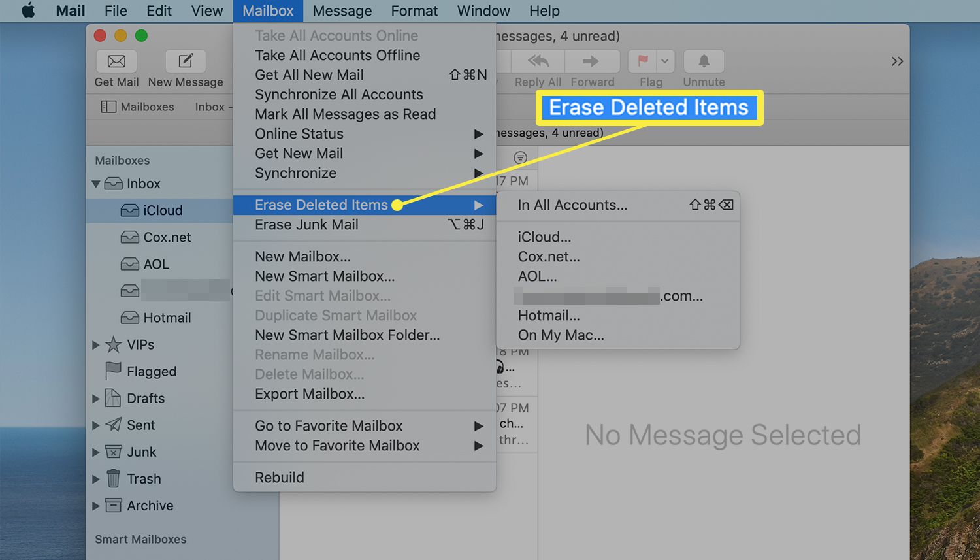The image size is (980, 560).
Task: Erase deleted items for iCloud...
Action: click(618, 237)
